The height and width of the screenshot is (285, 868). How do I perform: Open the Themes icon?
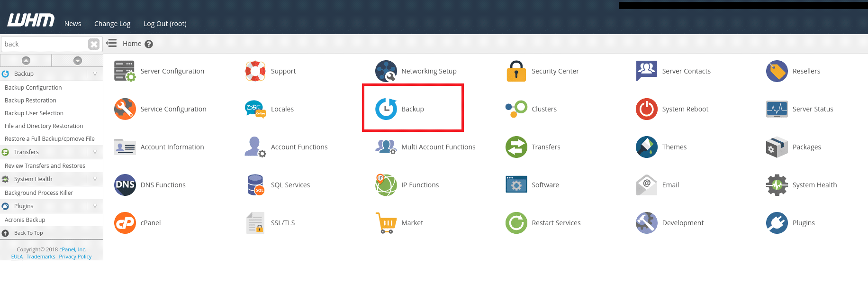647,147
